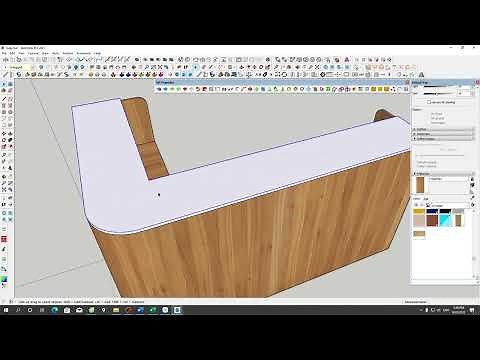Open the File menu
The width and height of the screenshot is (480, 360).
pyautogui.click(x=4, y=53)
